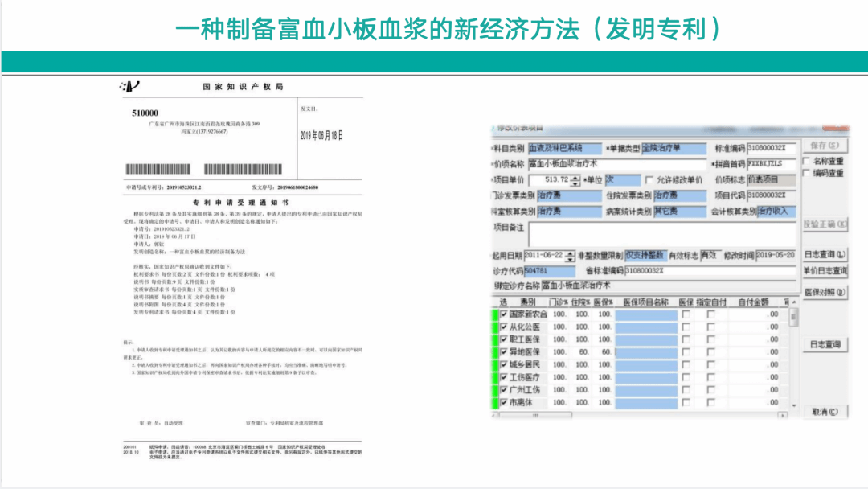868x489 pixels.
Task: Click the 取消(C) cancel button
Action: 825,412
